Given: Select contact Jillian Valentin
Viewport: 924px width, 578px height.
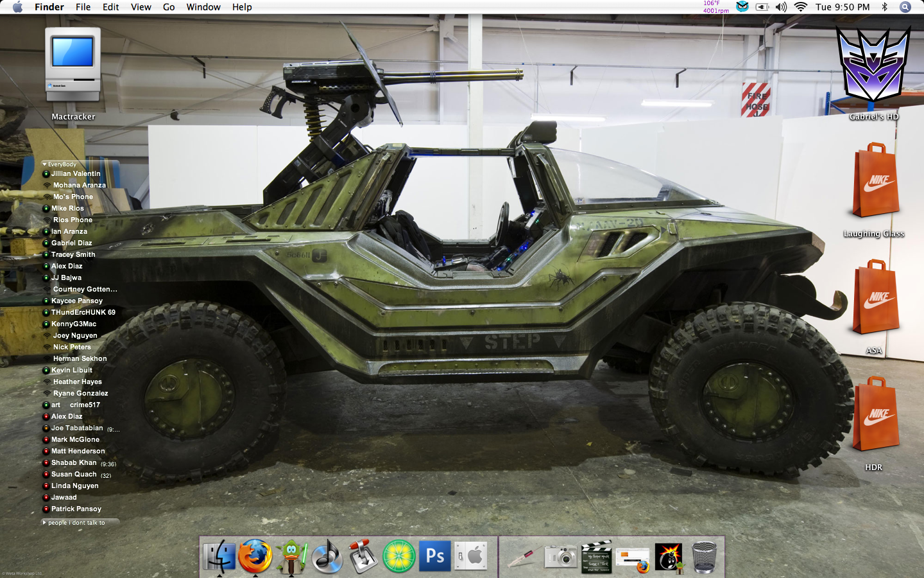Looking at the screenshot, I should pyautogui.click(x=76, y=173).
